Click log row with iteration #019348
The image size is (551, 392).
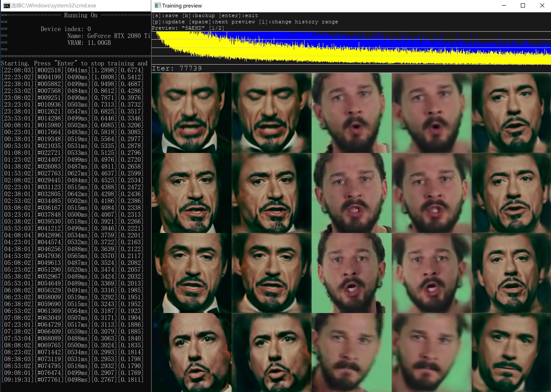(x=72, y=139)
